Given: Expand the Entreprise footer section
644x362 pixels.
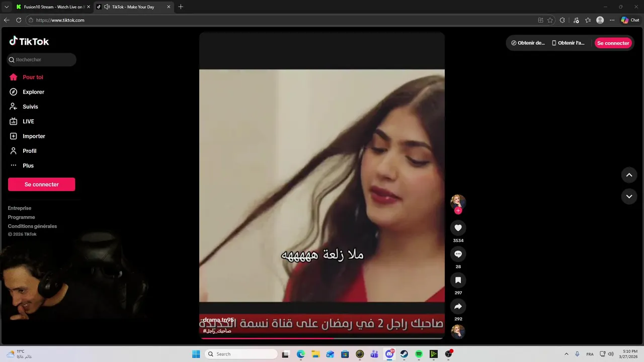Looking at the screenshot, I should click(20, 208).
